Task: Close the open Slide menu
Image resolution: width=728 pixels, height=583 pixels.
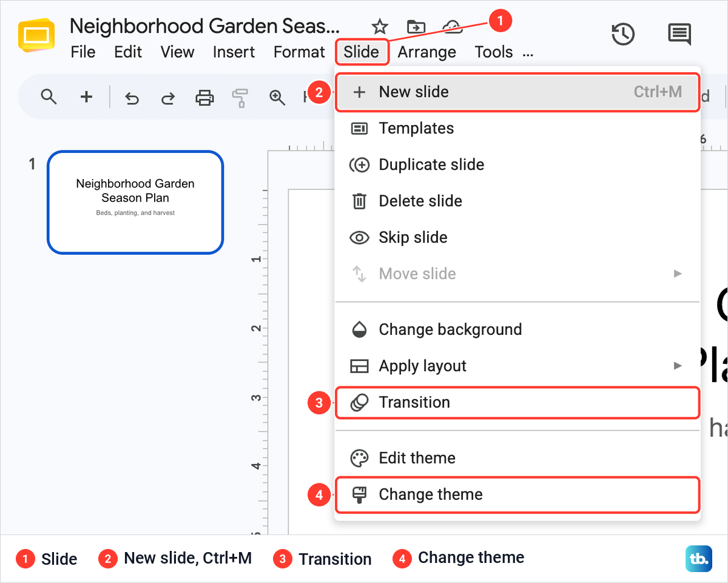Action: (x=362, y=52)
